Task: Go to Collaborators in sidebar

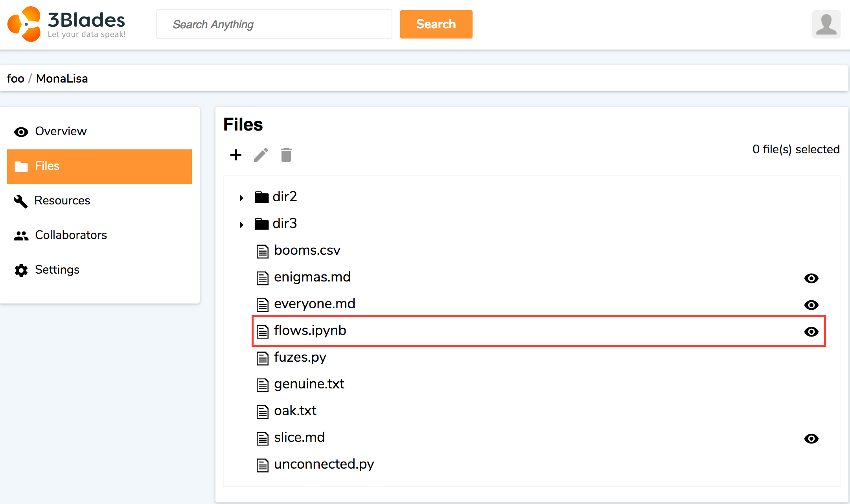Action: click(x=99, y=235)
